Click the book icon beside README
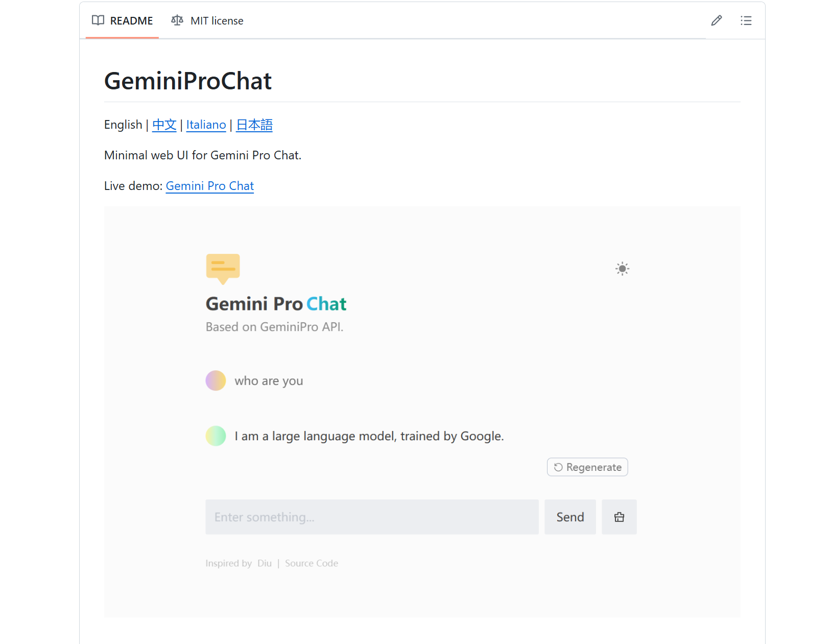Image resolution: width=832 pixels, height=644 pixels. pos(98,20)
